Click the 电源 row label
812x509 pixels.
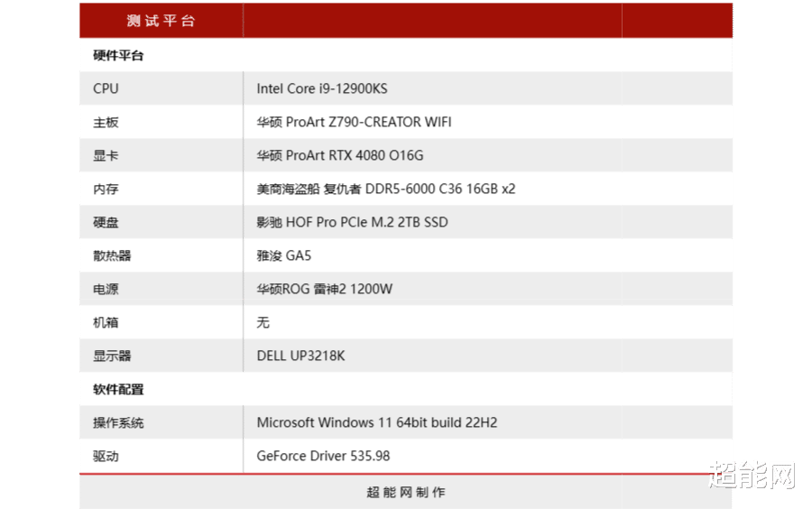pyautogui.click(x=106, y=289)
